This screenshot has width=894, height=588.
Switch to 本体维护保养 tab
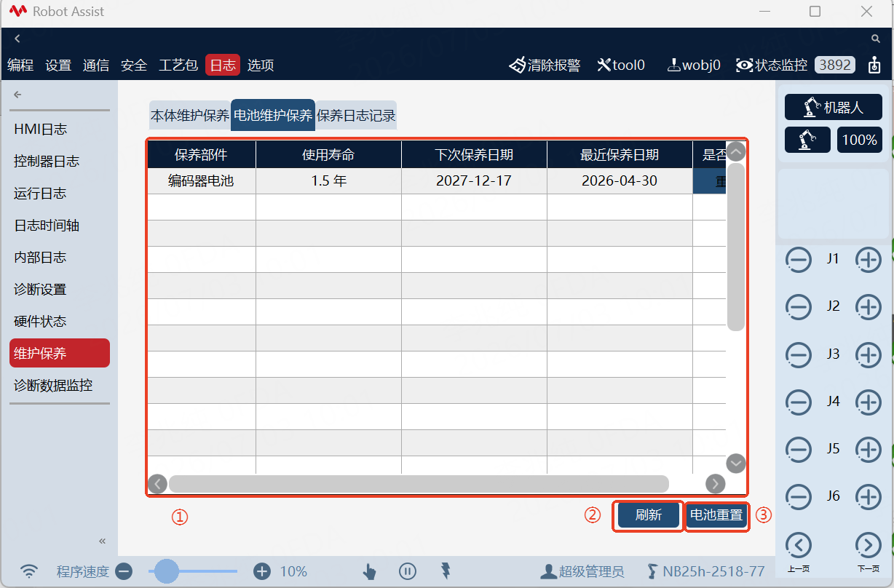190,115
